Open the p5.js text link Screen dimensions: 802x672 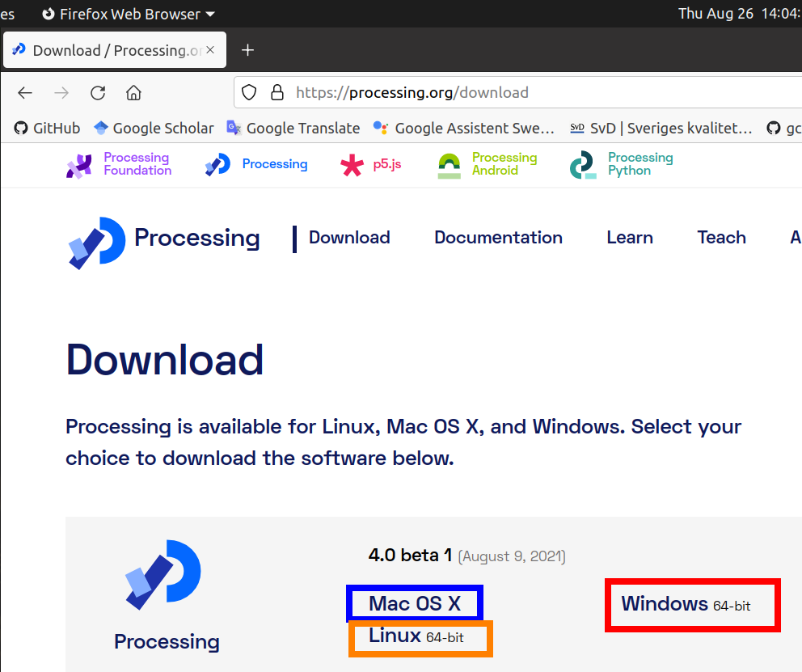pos(387,164)
